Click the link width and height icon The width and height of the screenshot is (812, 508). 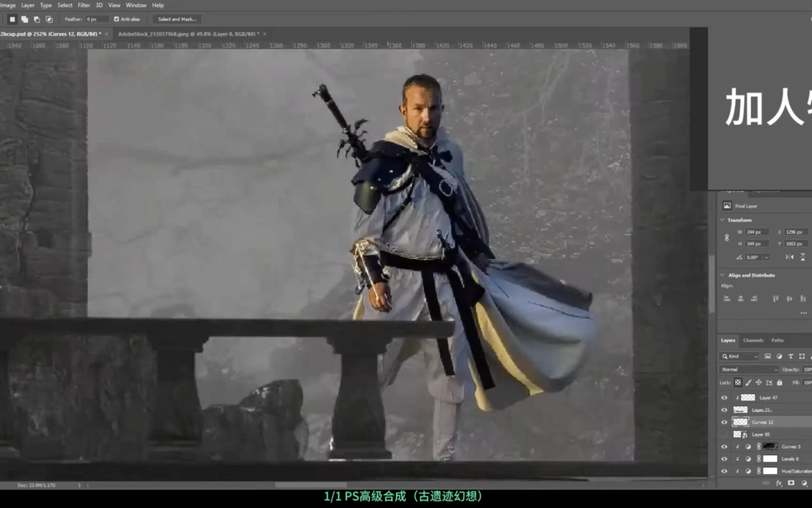click(727, 238)
